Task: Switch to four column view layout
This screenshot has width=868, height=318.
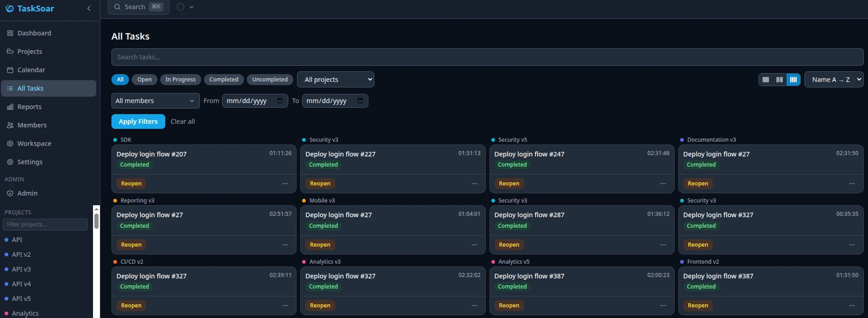Action: 793,80
